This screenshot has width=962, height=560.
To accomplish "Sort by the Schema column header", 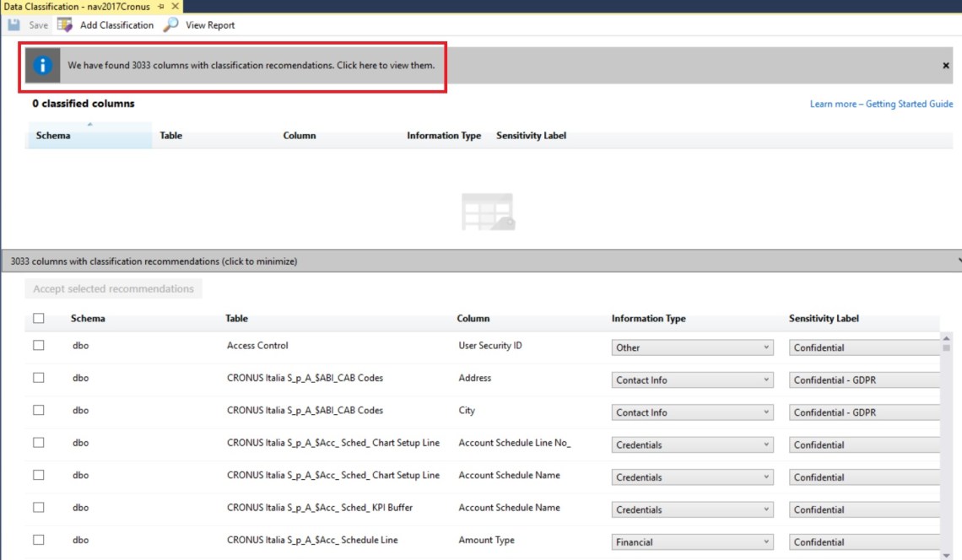I will click(54, 136).
